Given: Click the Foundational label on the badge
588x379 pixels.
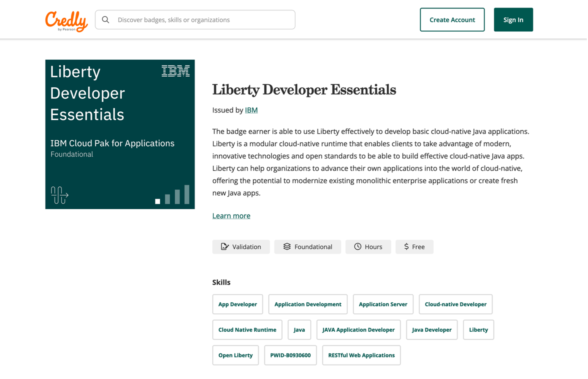Looking at the screenshot, I should pos(72,154).
